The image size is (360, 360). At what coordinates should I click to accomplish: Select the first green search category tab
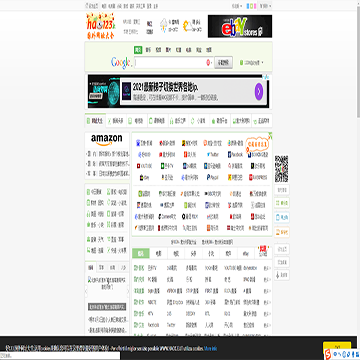click(138, 50)
